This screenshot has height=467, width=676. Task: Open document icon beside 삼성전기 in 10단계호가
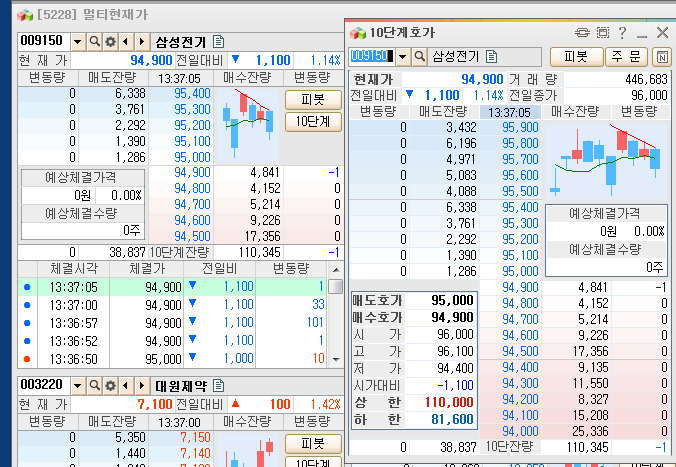491,56
